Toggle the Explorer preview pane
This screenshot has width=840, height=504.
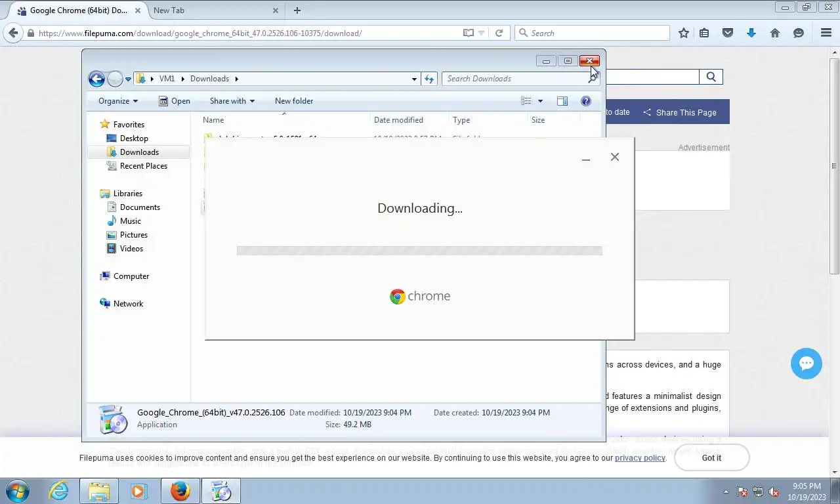562,101
